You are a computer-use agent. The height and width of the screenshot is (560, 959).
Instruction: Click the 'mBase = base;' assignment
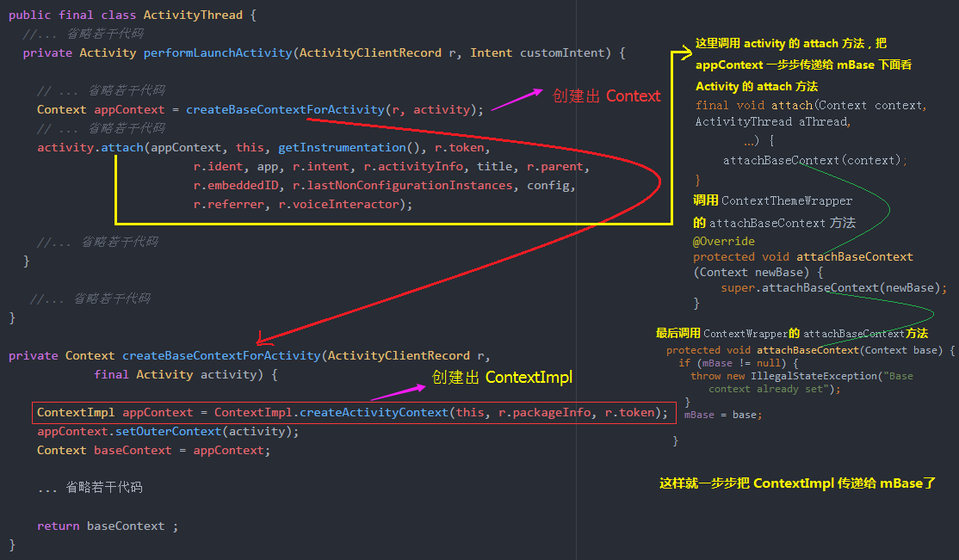click(723, 415)
